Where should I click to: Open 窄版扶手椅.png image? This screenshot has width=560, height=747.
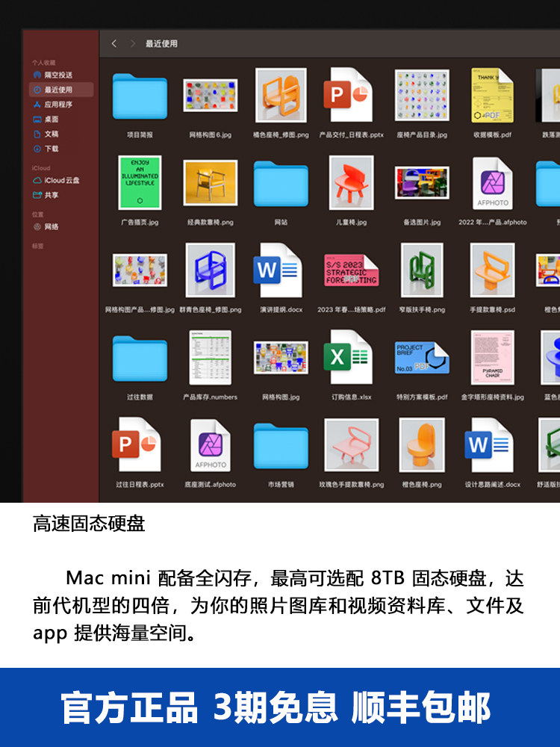422,270
